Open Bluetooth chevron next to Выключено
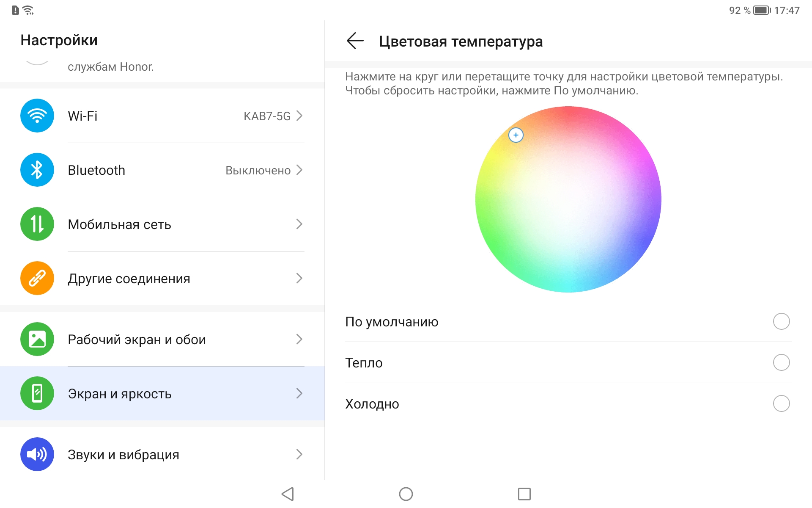The image size is (812, 508). coord(299,170)
